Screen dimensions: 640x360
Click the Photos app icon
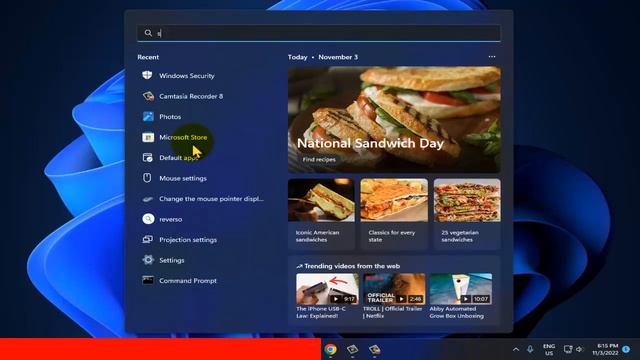[148, 116]
